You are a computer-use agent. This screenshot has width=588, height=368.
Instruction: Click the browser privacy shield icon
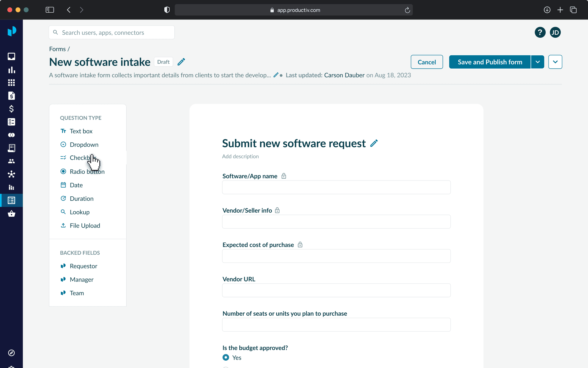[167, 10]
